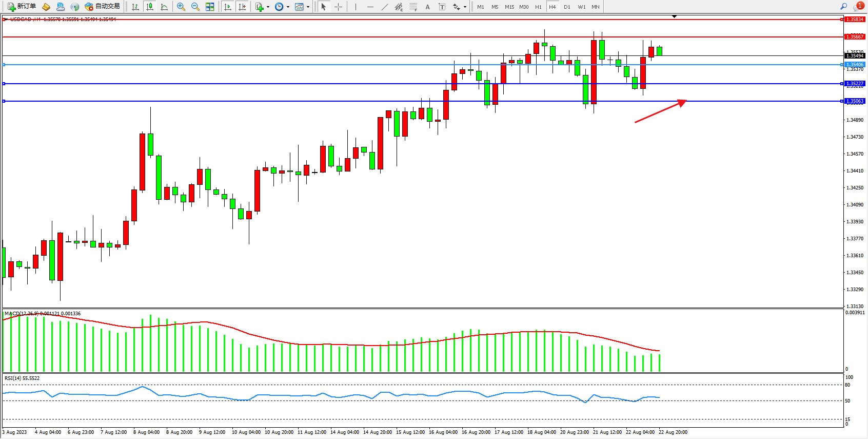Select the trendline drawing tool
The image size is (868, 439).
(x=385, y=7)
